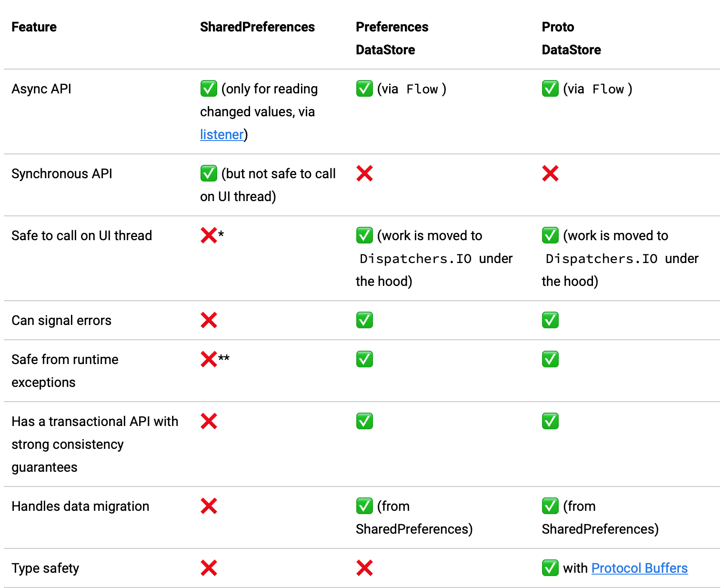Viewport: 724px width, 588px height.
Task: Click red X for Preferences DataStore Type safety
Action: [x=364, y=568]
